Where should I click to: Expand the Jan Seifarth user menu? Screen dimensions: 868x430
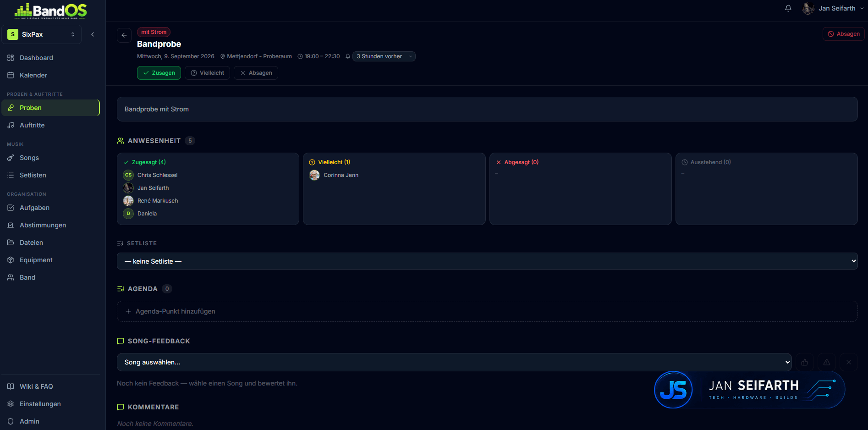click(833, 8)
